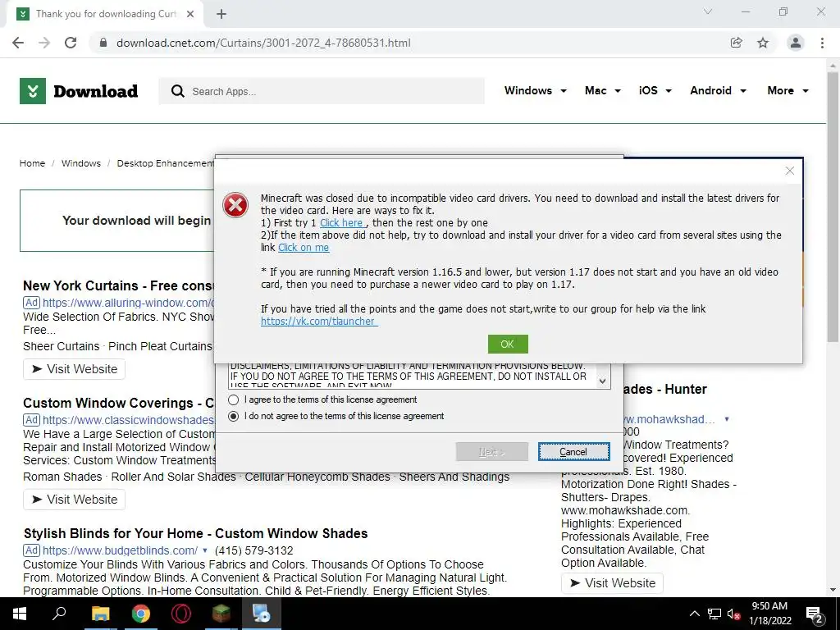Share this page via share icon
The height and width of the screenshot is (630, 840).
click(x=737, y=43)
